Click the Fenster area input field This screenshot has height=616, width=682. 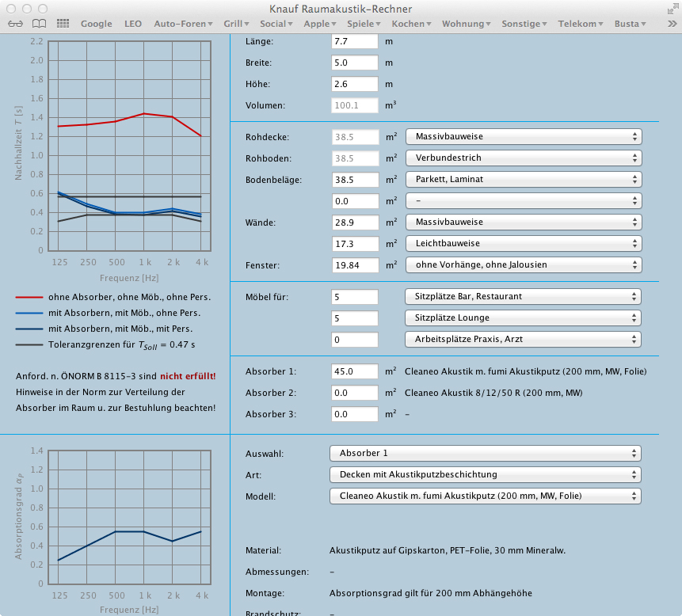pos(354,265)
